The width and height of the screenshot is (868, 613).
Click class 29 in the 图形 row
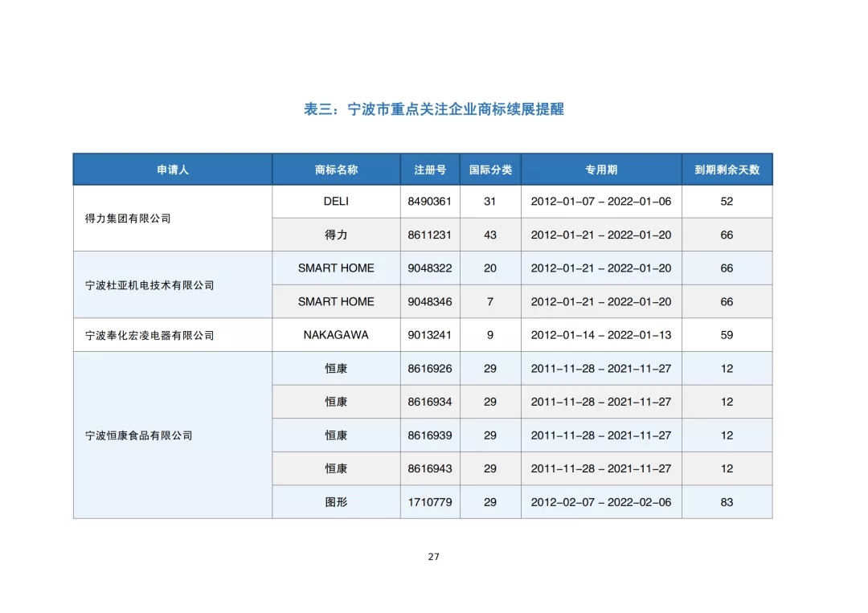pyautogui.click(x=490, y=502)
